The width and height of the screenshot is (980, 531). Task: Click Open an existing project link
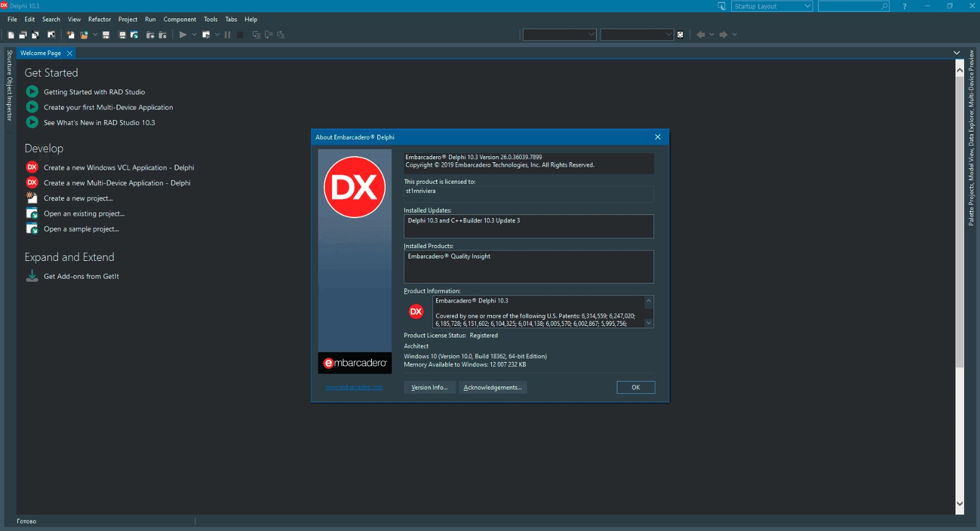(84, 214)
